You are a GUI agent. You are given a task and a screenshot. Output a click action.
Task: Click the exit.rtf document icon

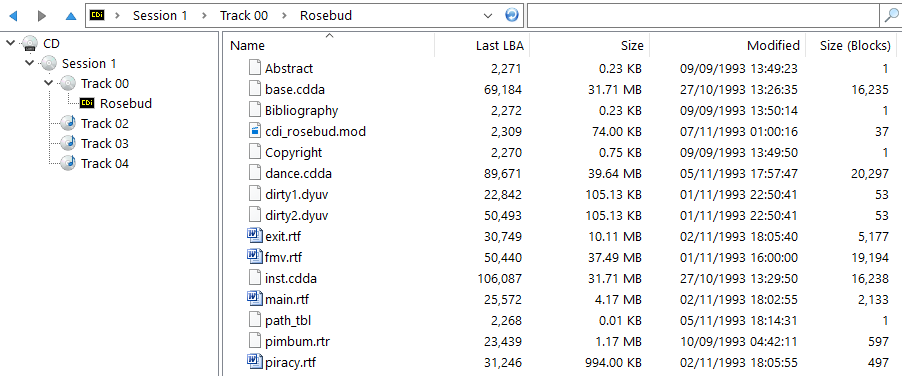[254, 236]
